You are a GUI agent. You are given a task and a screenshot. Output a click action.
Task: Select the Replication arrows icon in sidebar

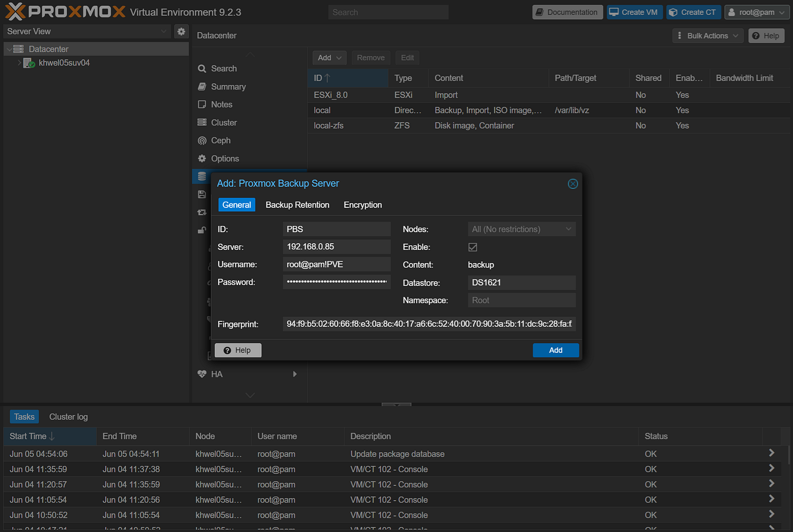pyautogui.click(x=202, y=212)
